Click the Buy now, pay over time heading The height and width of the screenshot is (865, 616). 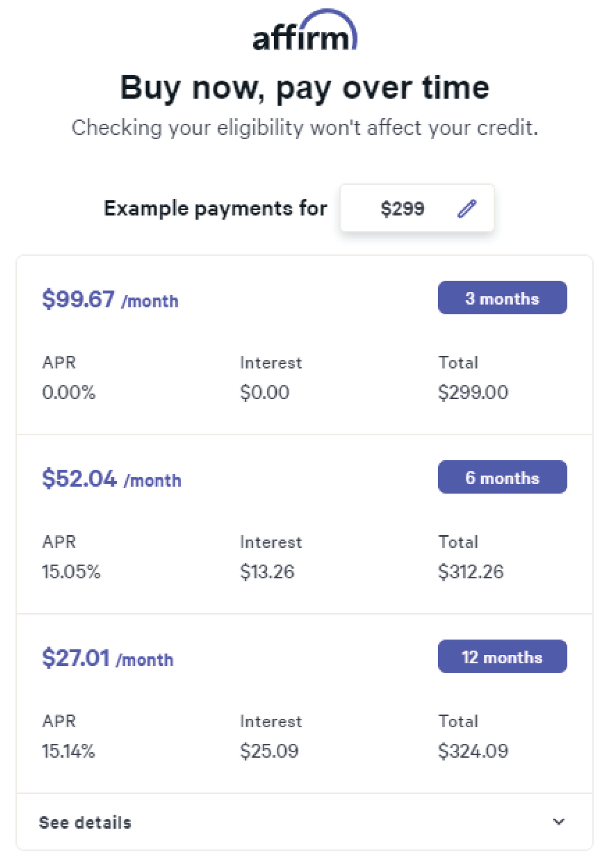(x=305, y=88)
